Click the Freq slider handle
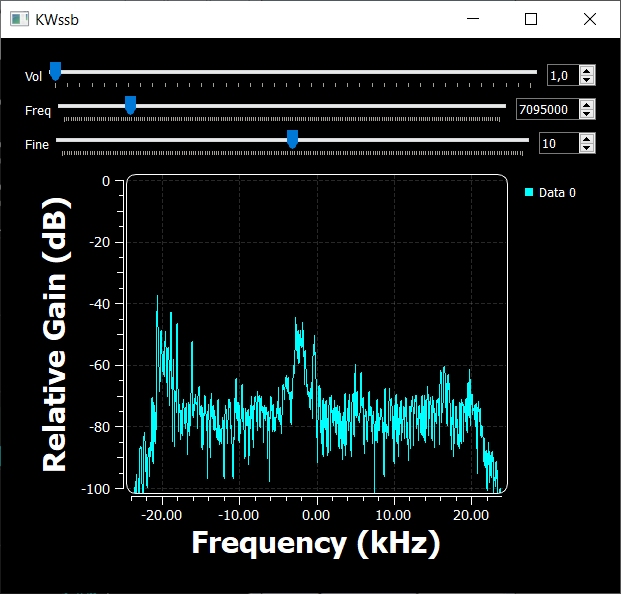Screen dimensions: 621x594 pyautogui.click(x=130, y=105)
